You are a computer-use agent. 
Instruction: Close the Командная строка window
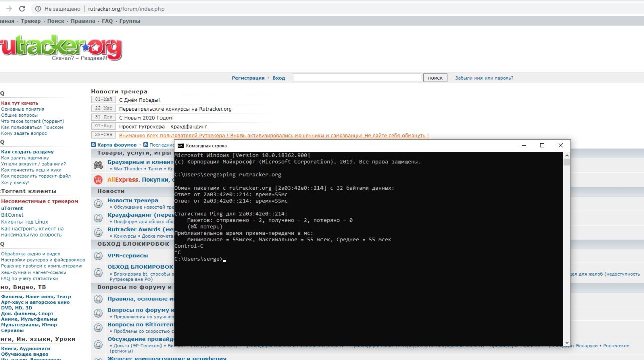(561, 145)
